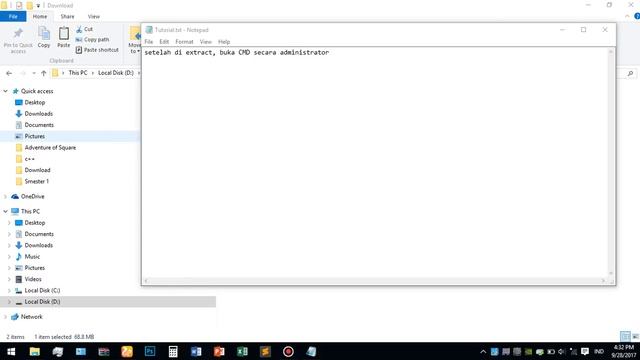Click Pin to Quick access in ribbon
The image size is (640, 360).
tap(18, 40)
